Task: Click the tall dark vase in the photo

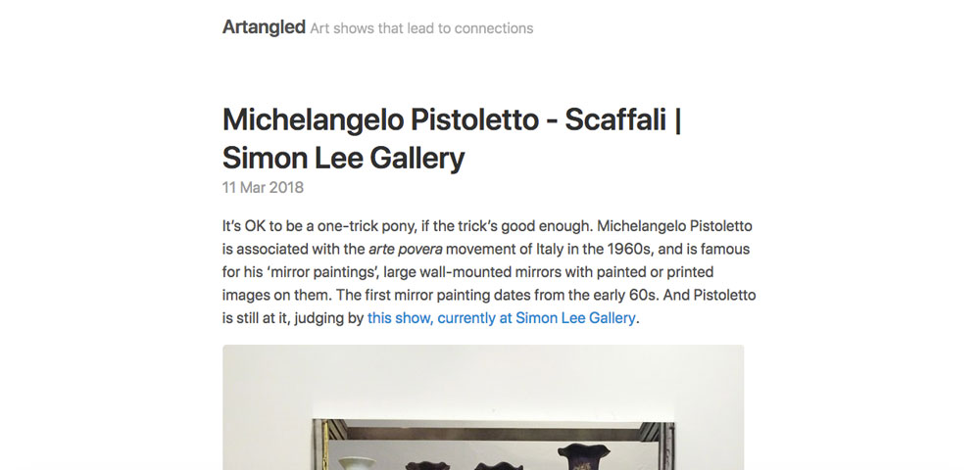Action: pos(583,457)
